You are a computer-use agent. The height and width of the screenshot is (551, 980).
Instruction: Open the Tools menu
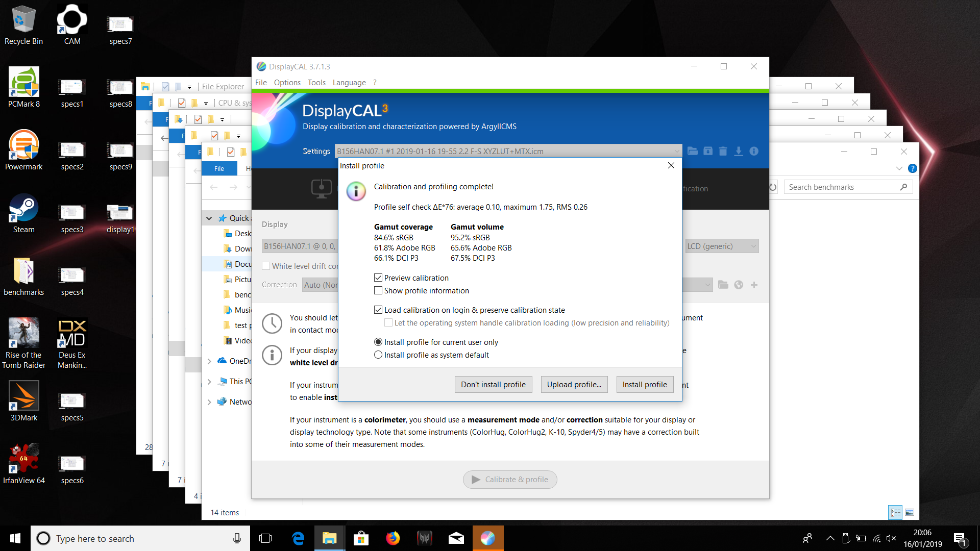pos(316,82)
